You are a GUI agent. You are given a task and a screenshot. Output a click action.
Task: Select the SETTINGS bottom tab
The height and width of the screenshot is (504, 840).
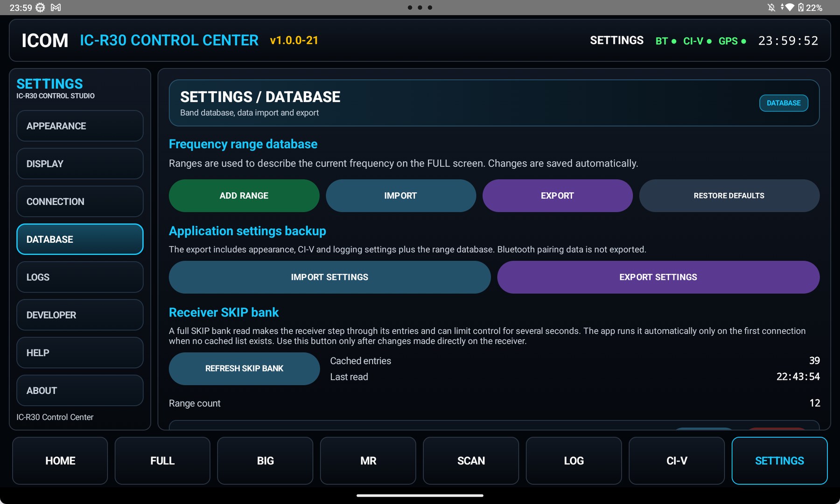[x=780, y=461]
